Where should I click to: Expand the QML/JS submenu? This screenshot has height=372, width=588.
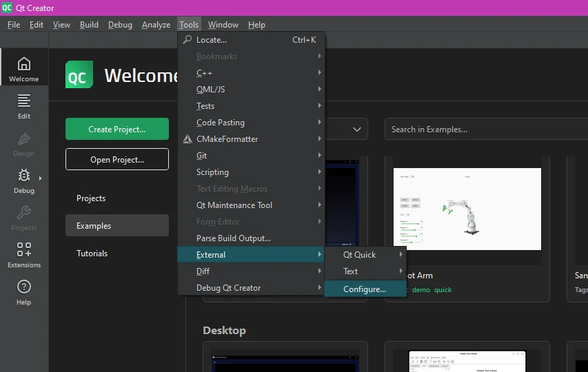251,89
